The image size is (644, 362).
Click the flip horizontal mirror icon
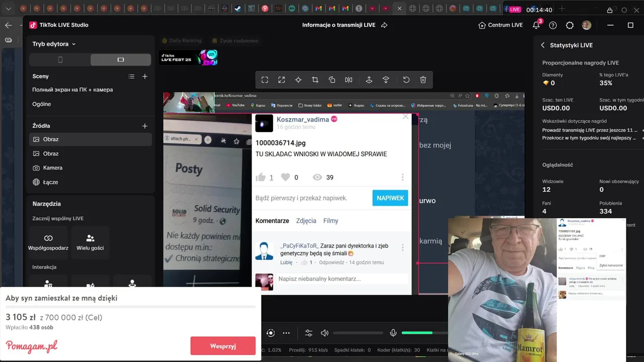pos(349,80)
